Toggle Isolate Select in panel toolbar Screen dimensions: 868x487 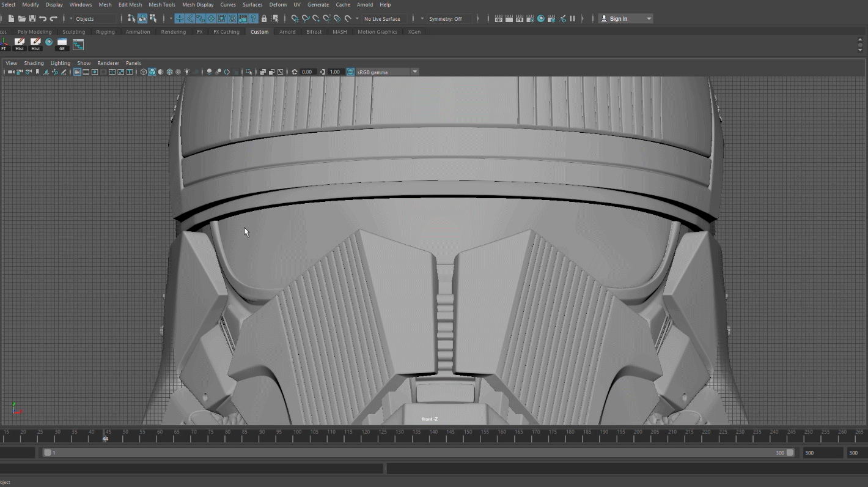click(249, 72)
